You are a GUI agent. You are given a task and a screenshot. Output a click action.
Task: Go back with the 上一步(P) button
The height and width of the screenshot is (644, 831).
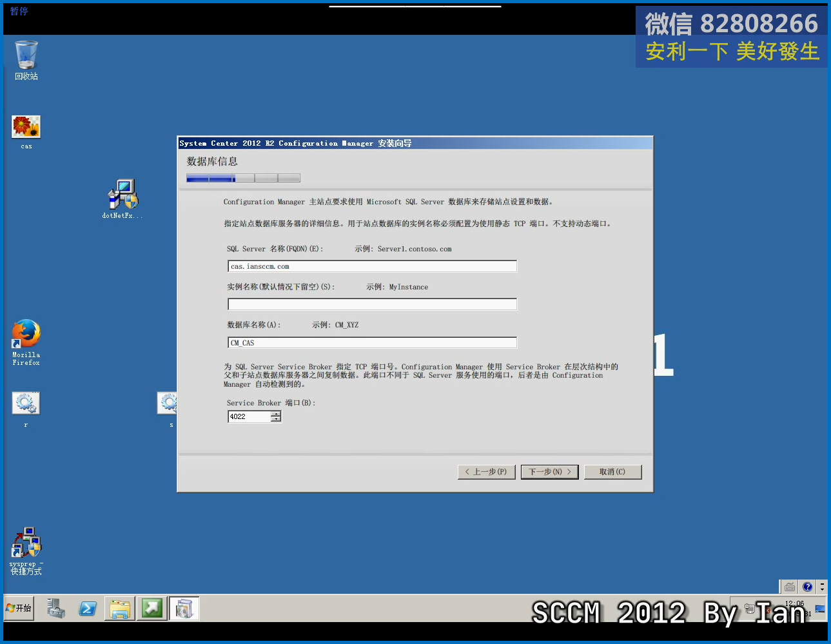point(486,472)
